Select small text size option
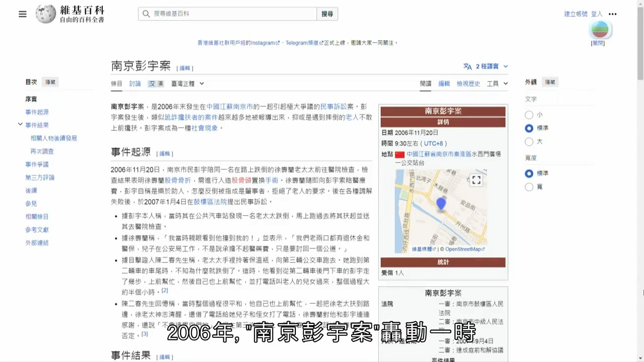This screenshot has height=362, width=644. coord(529,115)
